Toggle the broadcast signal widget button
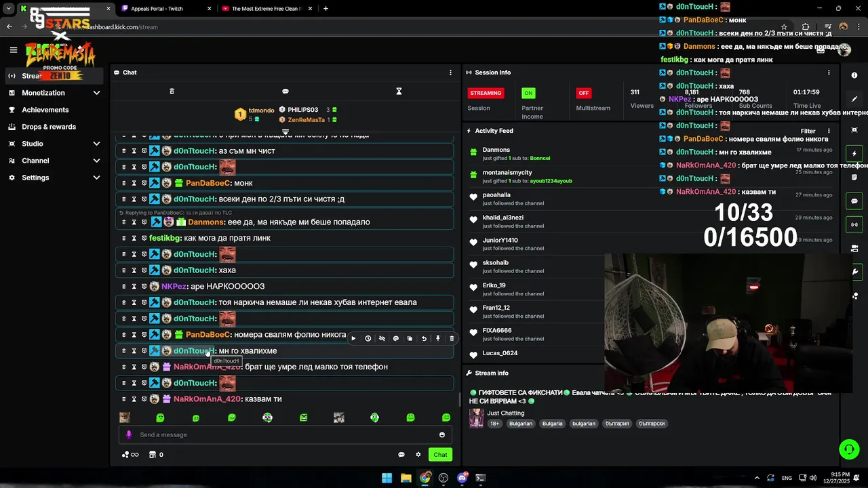 tap(854, 224)
